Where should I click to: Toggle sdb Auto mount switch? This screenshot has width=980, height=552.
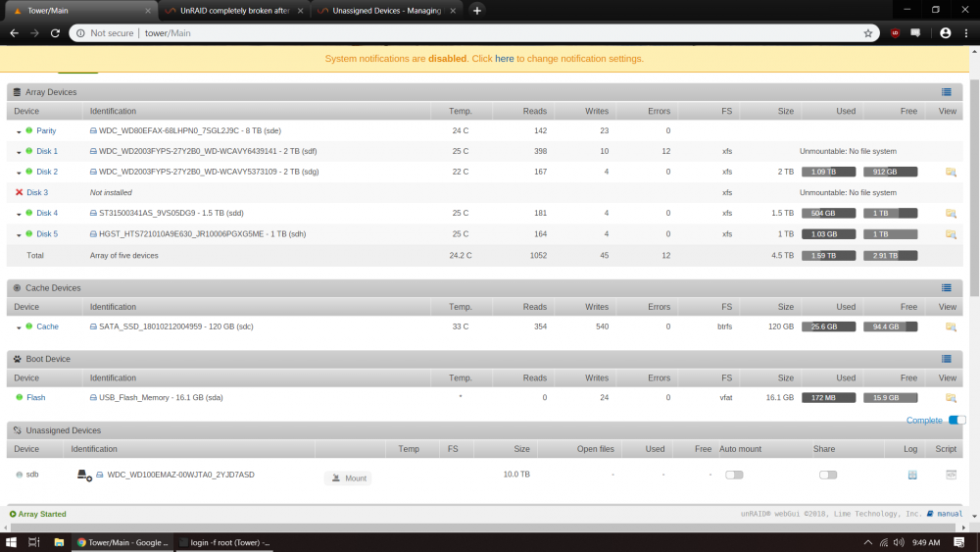pos(734,476)
